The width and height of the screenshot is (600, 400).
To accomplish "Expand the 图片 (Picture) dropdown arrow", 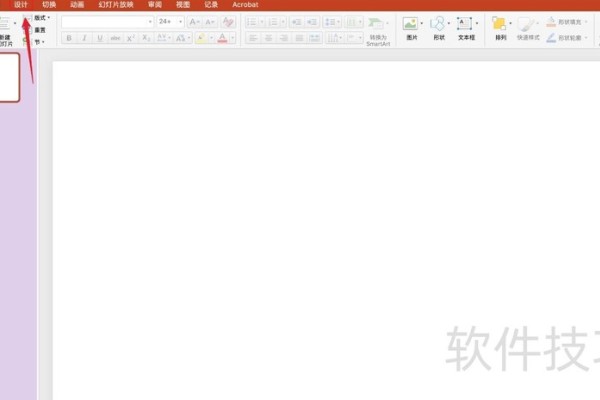I will 422,23.
